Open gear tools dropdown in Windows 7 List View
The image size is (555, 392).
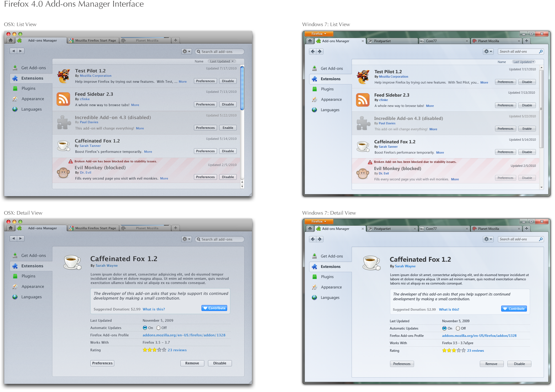click(488, 51)
